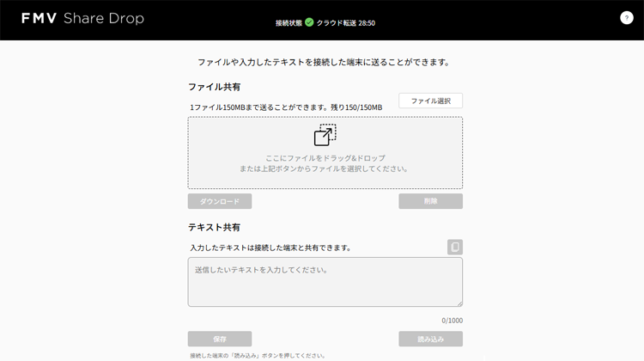Click the 0/1000 character counter
644x361 pixels.
(x=453, y=321)
